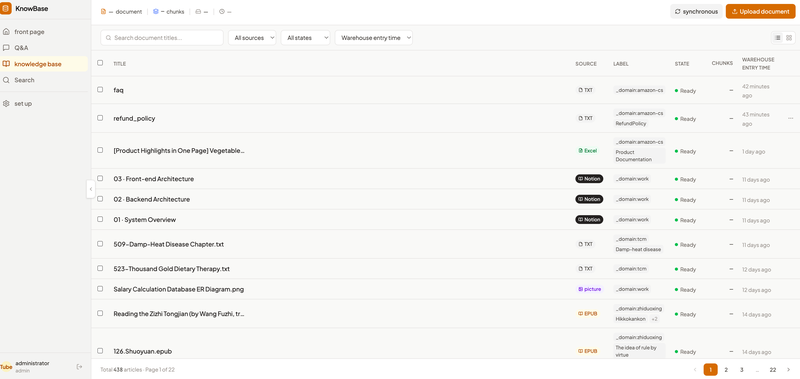Click the Hikkokankon label tag
Viewport: 800px width, 379px height.
631,319
